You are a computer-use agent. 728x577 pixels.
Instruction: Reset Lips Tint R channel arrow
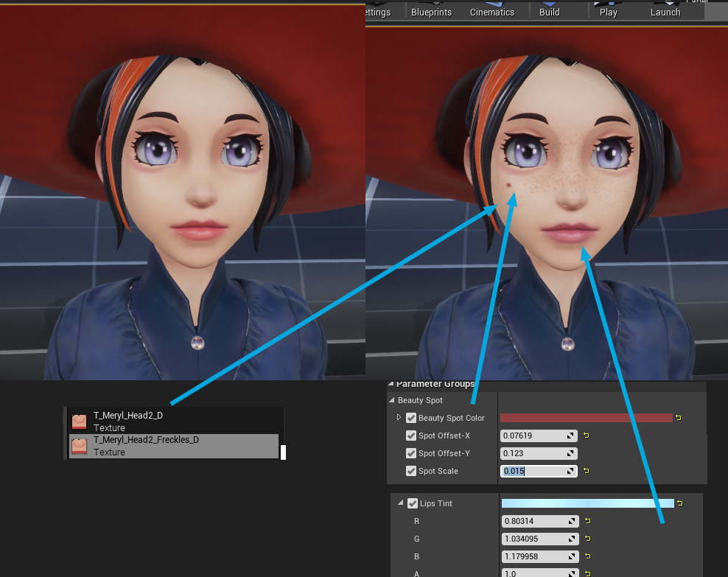pos(588,521)
